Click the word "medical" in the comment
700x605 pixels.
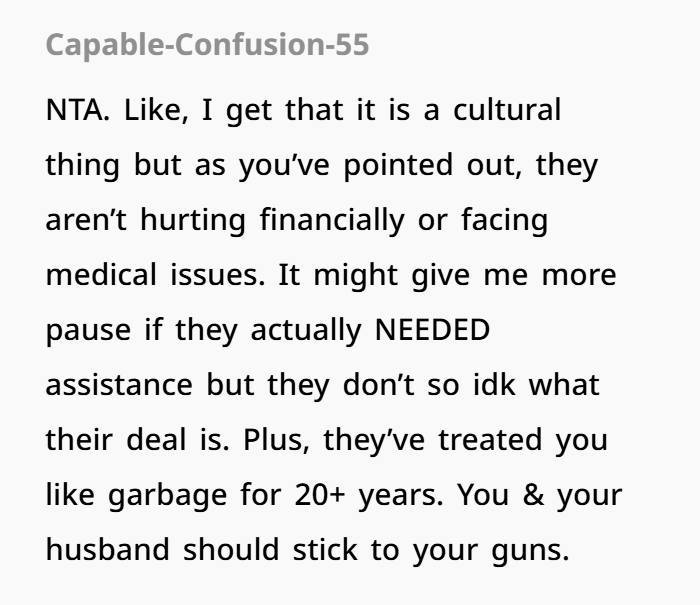[x=101, y=274]
